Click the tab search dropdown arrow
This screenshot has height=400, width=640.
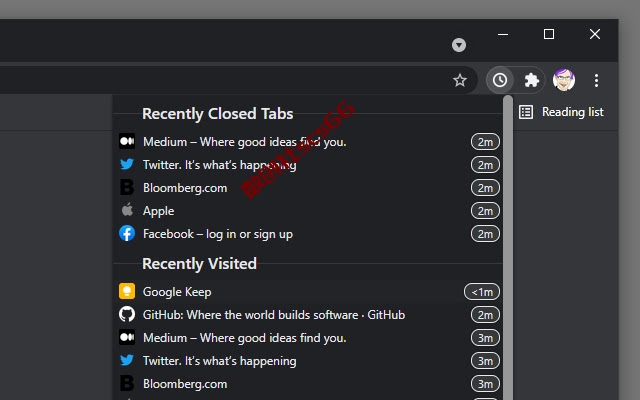(x=459, y=45)
